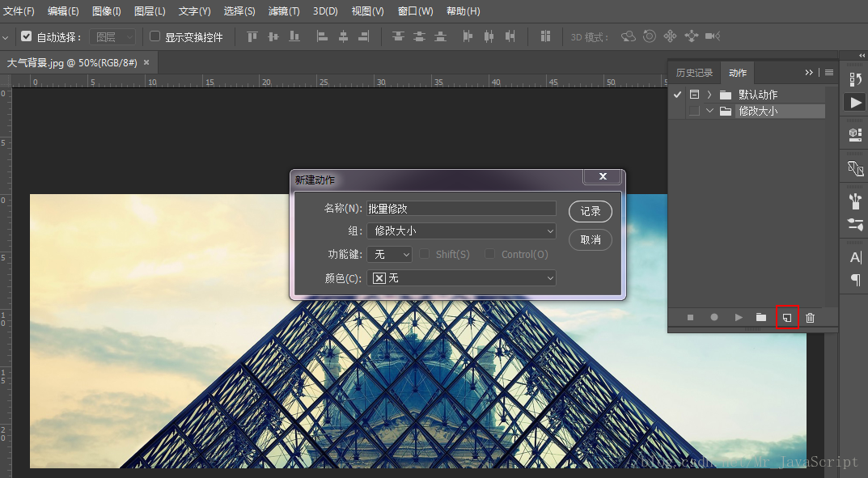868x478 pixels.
Task: Click the Align horizontal centers icon
Action: pyautogui.click(x=343, y=36)
